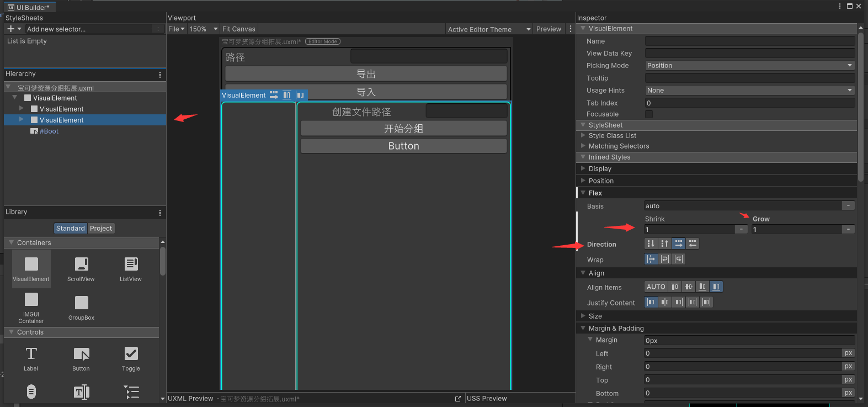Set Justify Content to flex-end
This screenshot has height=407, width=868.
pos(679,302)
